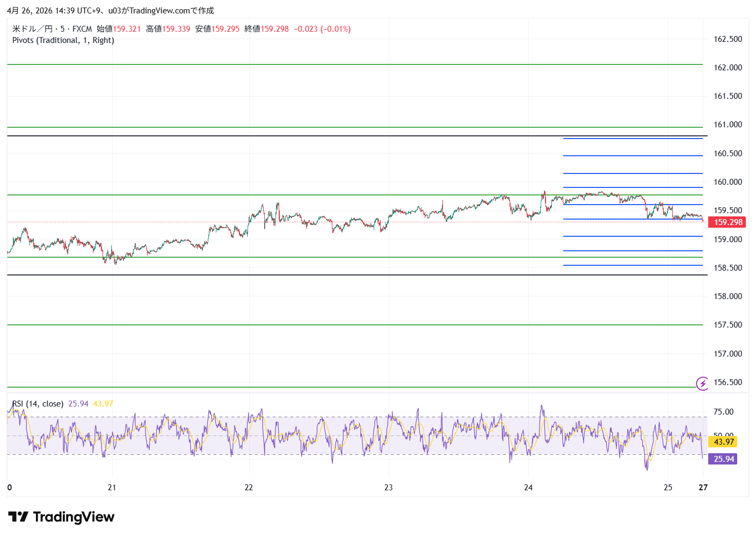Viewport: 756px width, 537px height.
Task: Select date 27 on the time axis
Action: coord(703,488)
